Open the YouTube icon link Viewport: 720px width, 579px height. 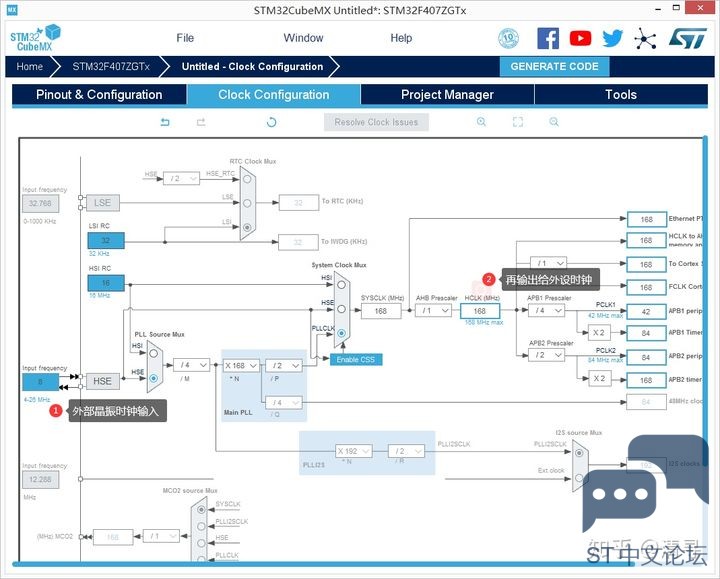[580, 38]
